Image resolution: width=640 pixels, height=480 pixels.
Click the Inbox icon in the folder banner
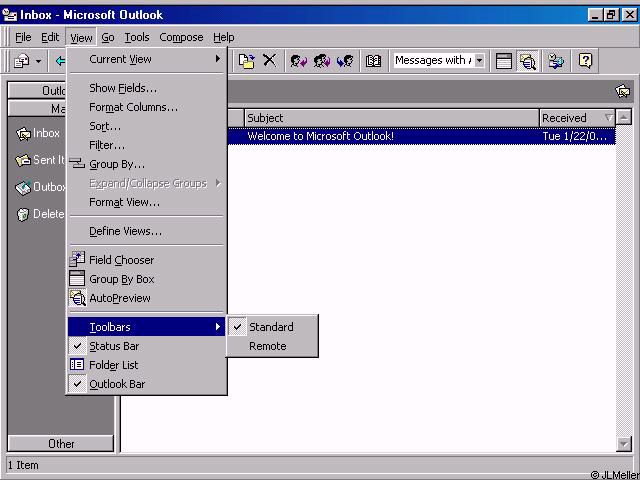tap(623, 91)
